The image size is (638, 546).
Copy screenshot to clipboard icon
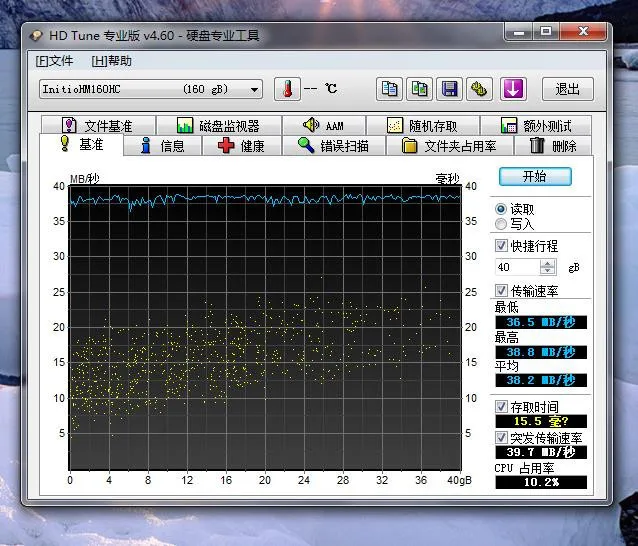420,89
